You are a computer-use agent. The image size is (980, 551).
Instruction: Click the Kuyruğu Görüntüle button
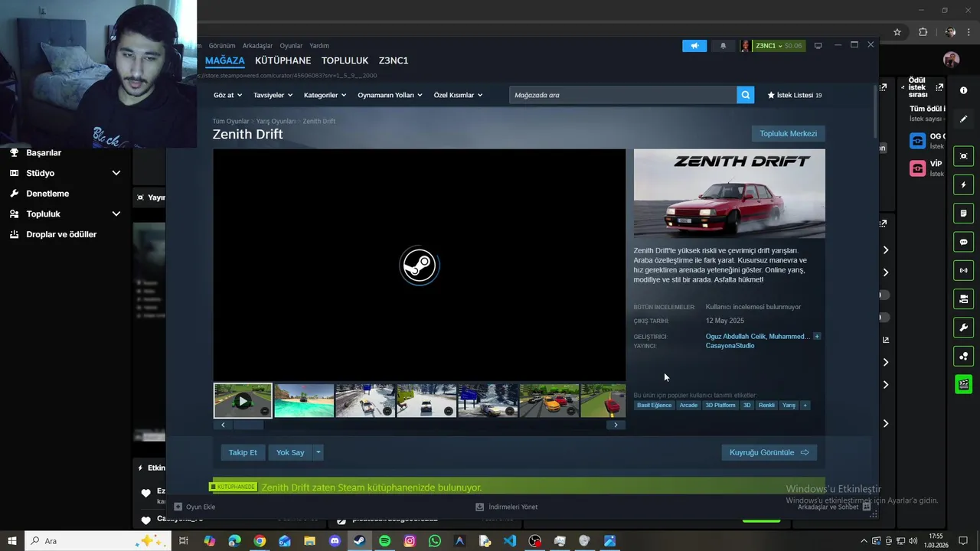pyautogui.click(x=769, y=452)
